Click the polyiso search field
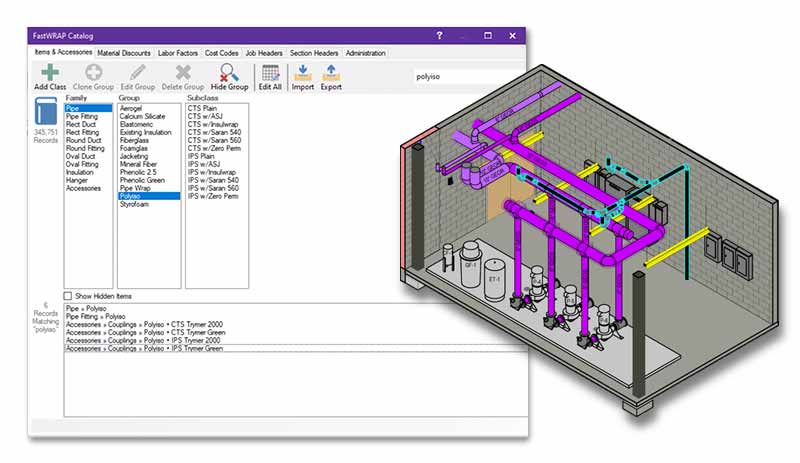The height and width of the screenshot is (463, 800). pyautogui.click(x=469, y=77)
